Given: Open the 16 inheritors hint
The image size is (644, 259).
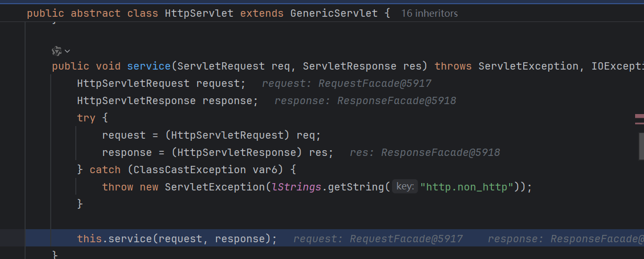Looking at the screenshot, I should tap(429, 14).
